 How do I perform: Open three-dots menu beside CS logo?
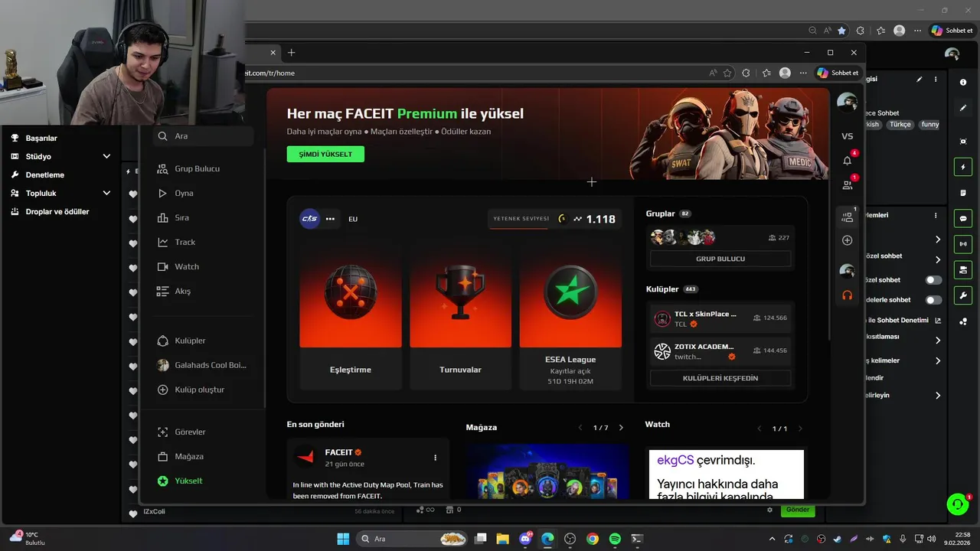(x=330, y=219)
